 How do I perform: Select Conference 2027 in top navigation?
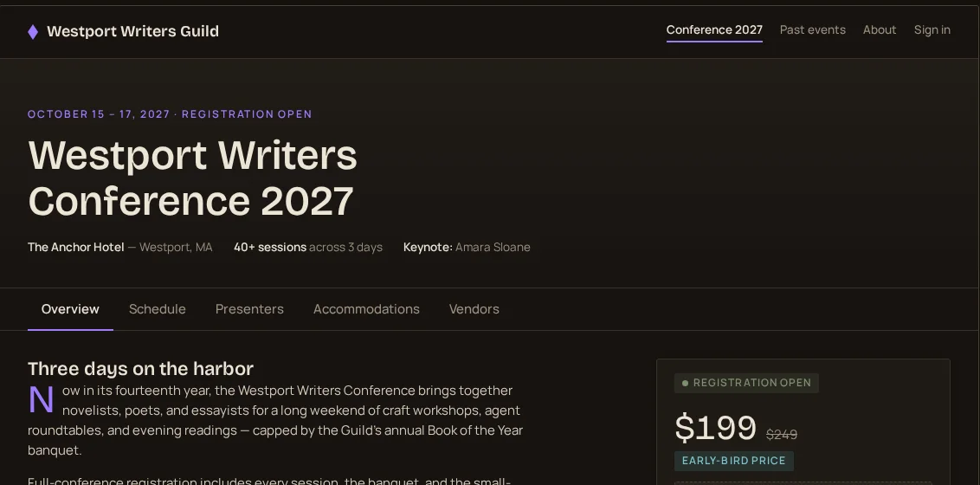[x=714, y=30]
